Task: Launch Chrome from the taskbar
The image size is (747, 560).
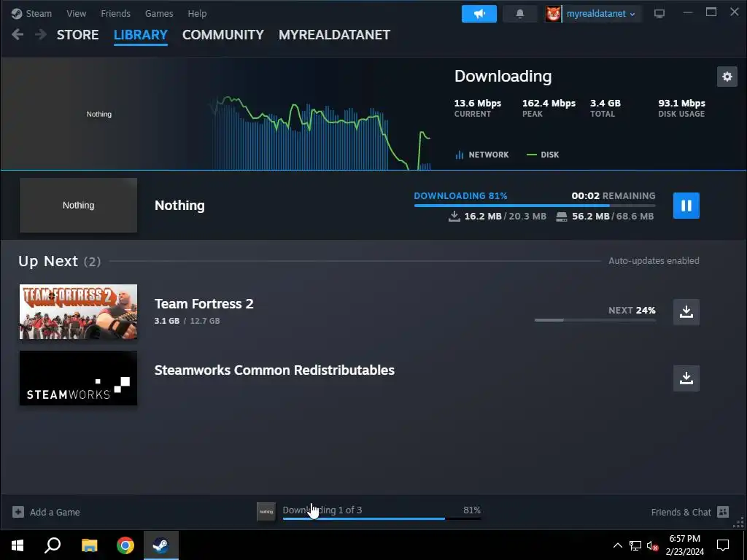Action: click(125, 545)
